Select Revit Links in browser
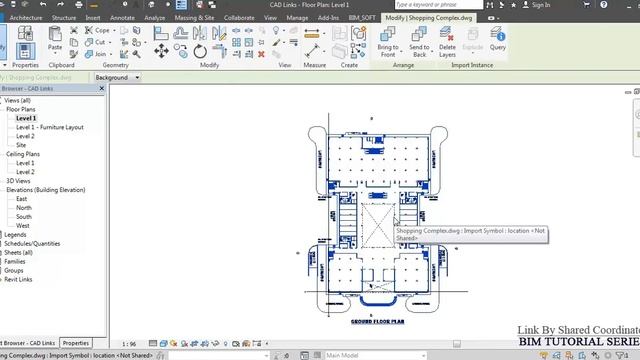The width and height of the screenshot is (640, 360). tap(18, 280)
